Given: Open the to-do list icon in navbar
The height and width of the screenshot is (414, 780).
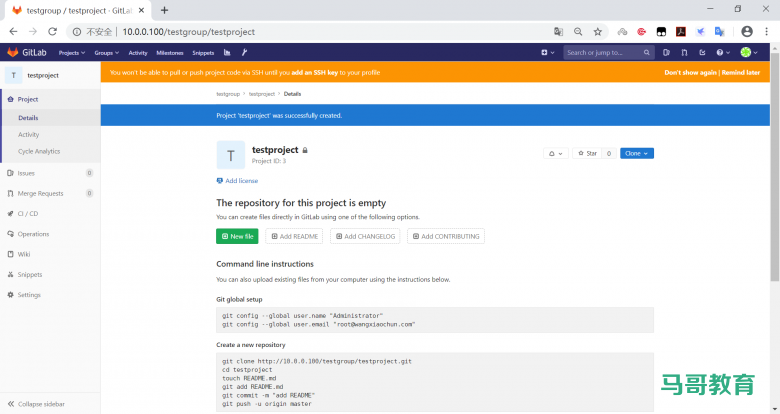Looking at the screenshot, I should pos(702,52).
